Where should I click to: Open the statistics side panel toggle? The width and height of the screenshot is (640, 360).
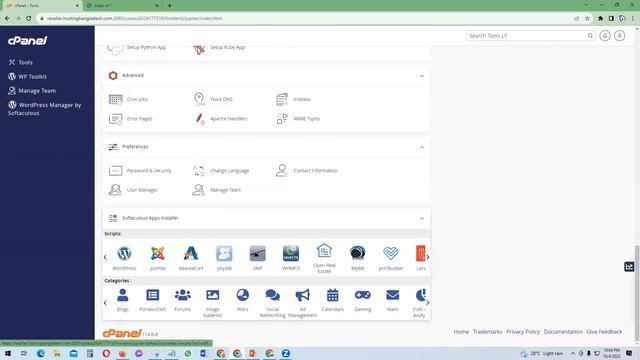[629, 267]
